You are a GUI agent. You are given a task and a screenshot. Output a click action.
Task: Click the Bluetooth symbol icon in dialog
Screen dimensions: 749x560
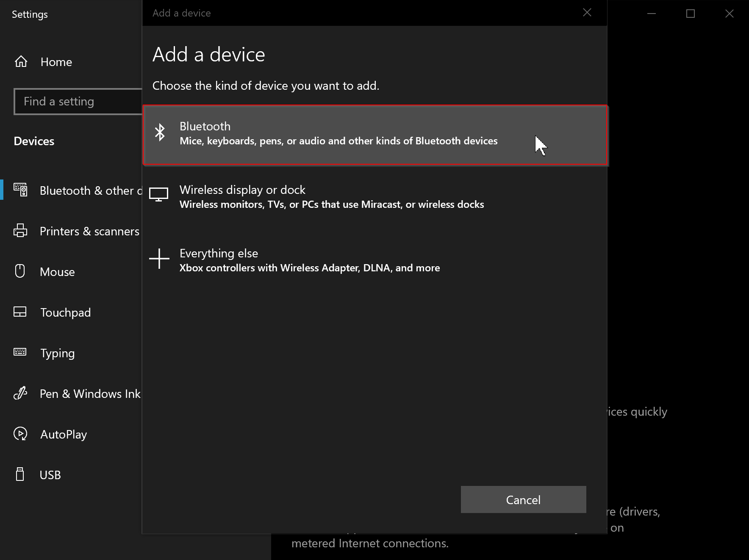160,132
